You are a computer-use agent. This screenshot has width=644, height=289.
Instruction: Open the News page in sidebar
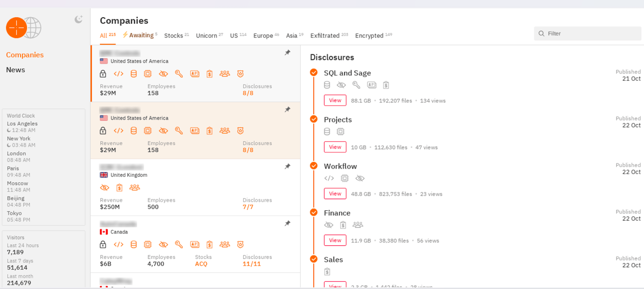pyautogui.click(x=16, y=70)
